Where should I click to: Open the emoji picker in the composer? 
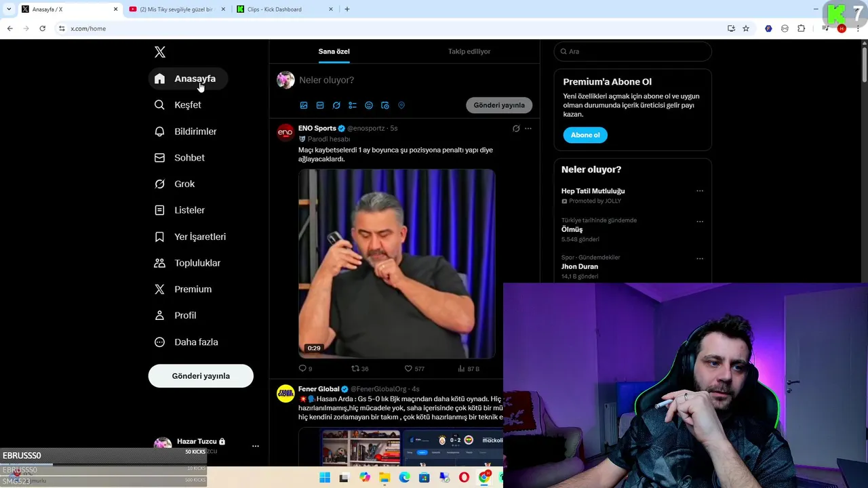[369, 106]
